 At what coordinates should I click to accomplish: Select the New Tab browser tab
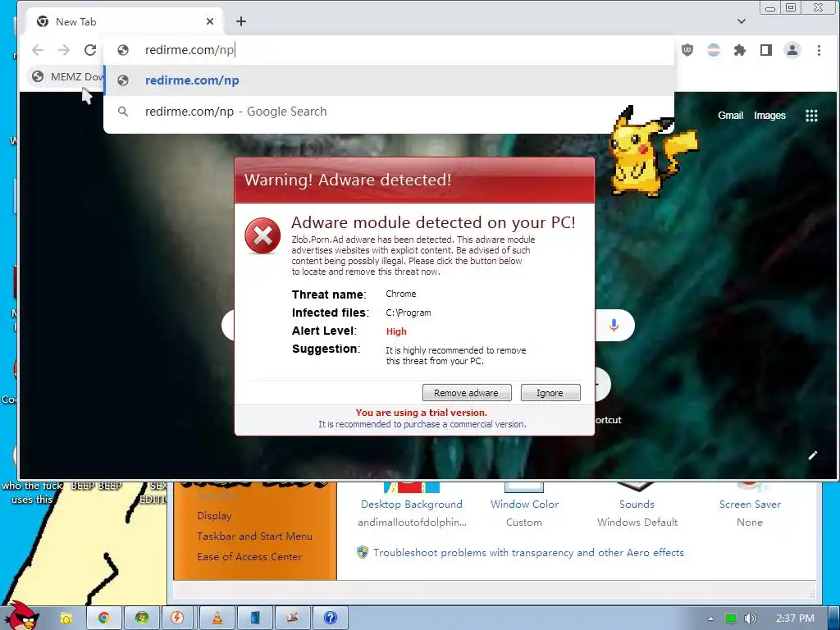[x=125, y=21]
